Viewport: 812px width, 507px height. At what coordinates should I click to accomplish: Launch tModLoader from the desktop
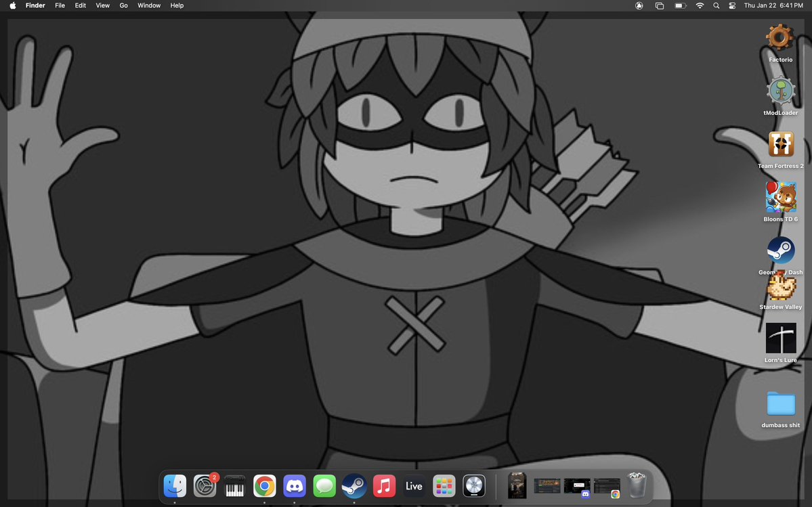[780, 91]
